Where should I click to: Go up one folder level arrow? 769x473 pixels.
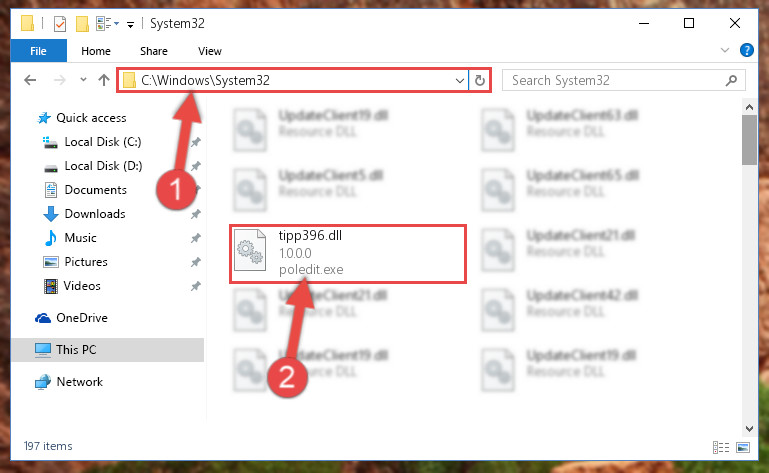point(103,80)
